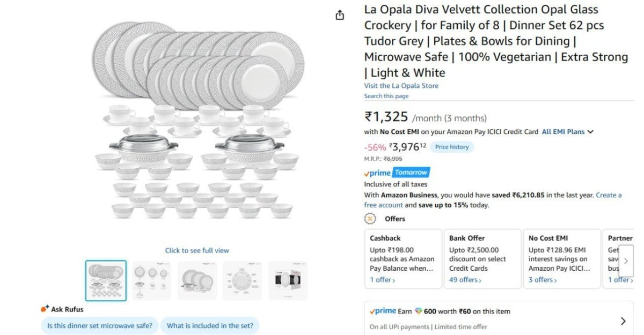Click the Tomorrow delivery badge

[x=412, y=173]
